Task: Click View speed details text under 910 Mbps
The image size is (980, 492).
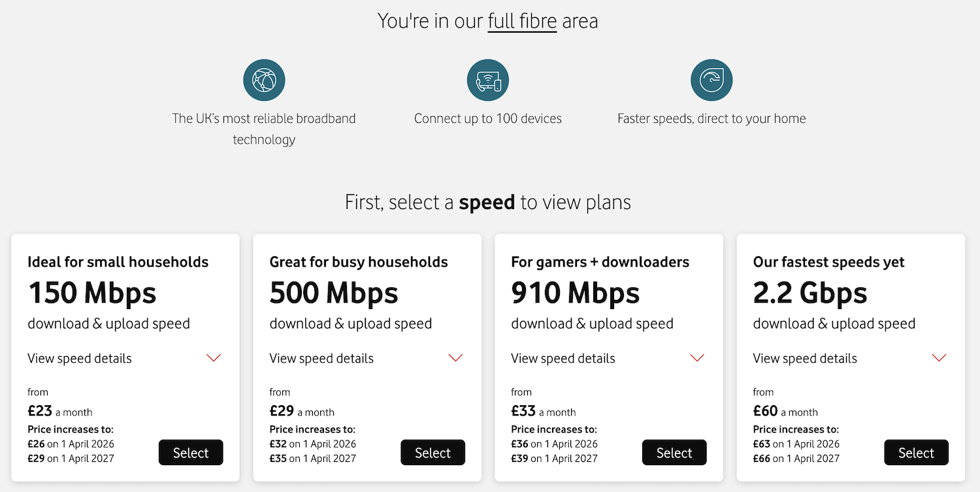Action: 563,359
